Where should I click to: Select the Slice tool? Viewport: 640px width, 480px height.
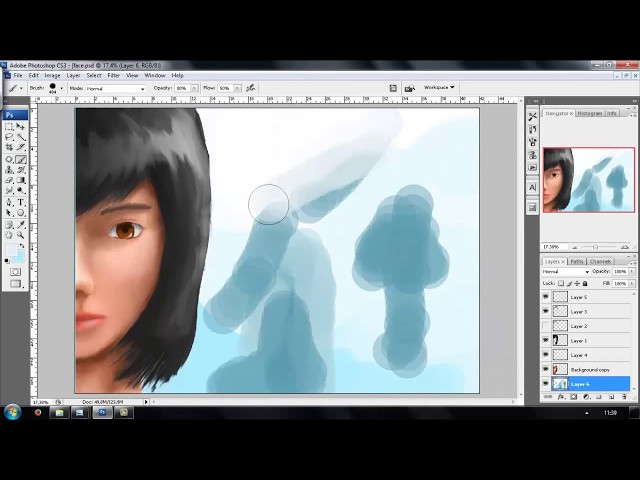21,147
